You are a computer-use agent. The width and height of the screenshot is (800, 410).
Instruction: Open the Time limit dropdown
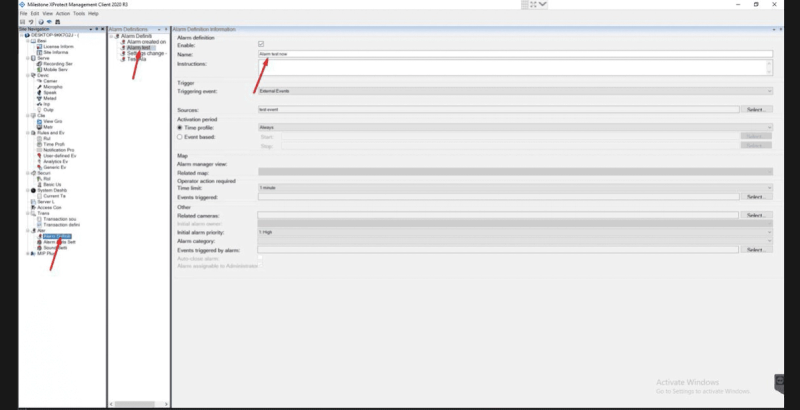click(515, 188)
